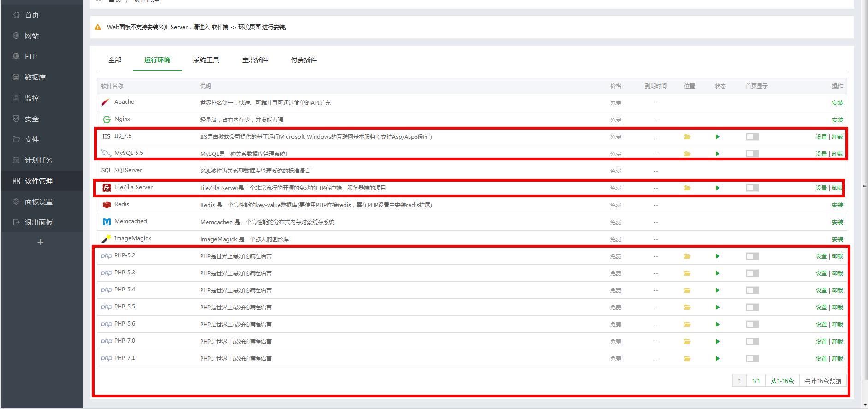Click the running status icon for PHP-5.5
This screenshot has height=409, width=868.
coord(718,308)
